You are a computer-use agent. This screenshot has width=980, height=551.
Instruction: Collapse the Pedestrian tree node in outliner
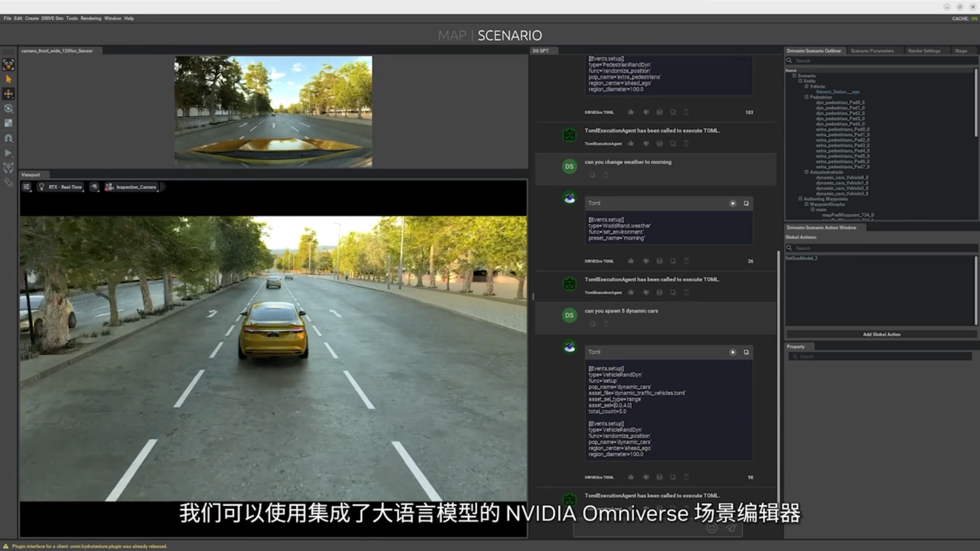pos(806,97)
